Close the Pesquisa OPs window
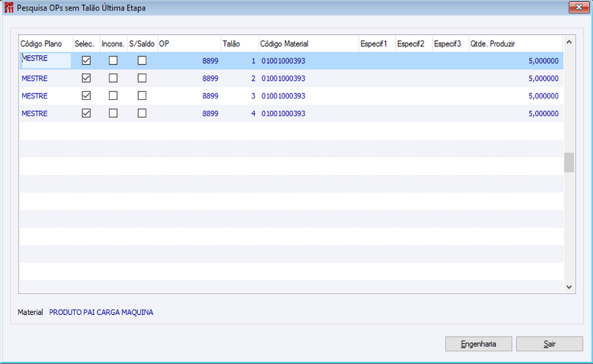 click(x=579, y=8)
